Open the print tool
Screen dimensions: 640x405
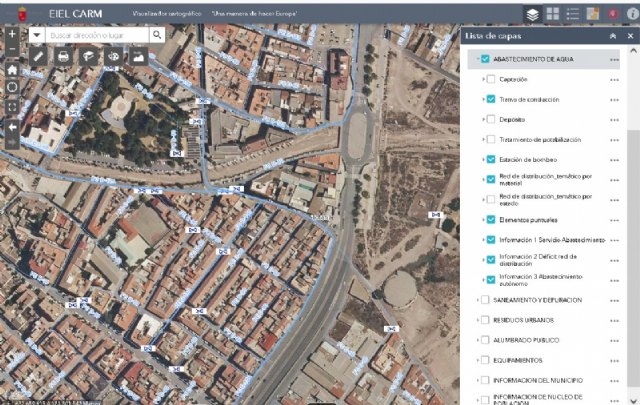[x=63, y=57]
